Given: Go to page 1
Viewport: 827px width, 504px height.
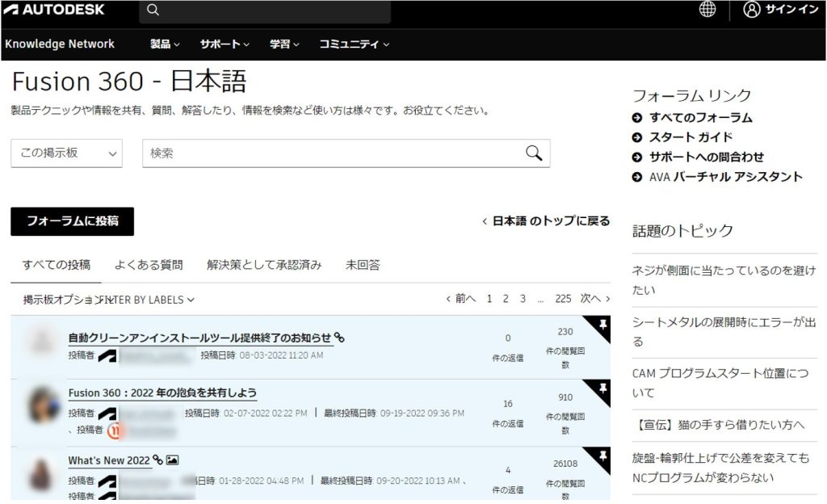Looking at the screenshot, I should tap(489, 299).
